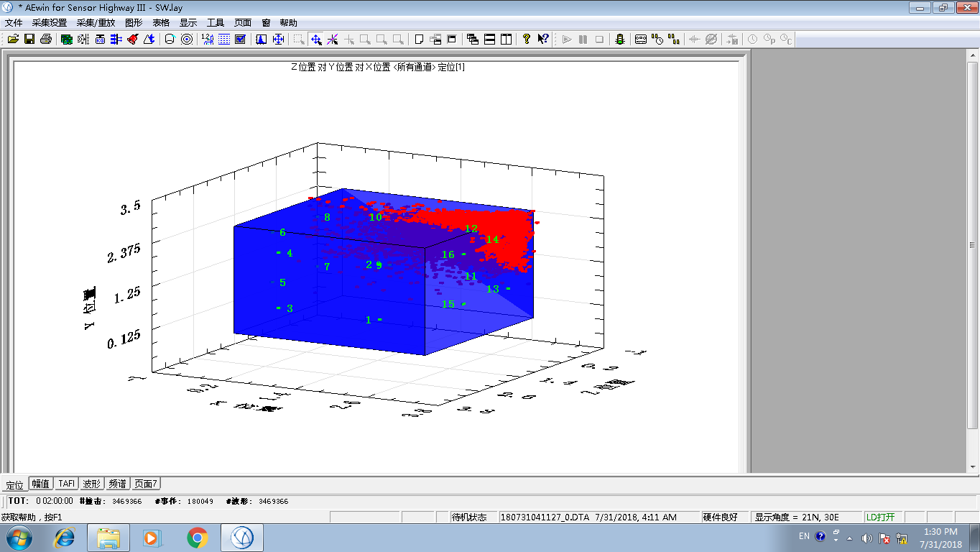Select the cylinder vessel location icon
Image resolution: width=980 pixels, height=552 pixels.
pyautogui.click(x=170, y=39)
